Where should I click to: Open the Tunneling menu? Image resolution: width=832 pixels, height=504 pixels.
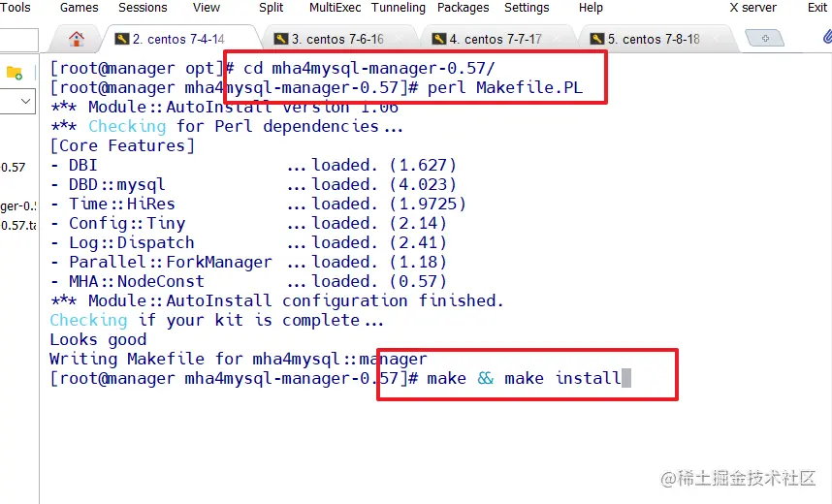[398, 8]
